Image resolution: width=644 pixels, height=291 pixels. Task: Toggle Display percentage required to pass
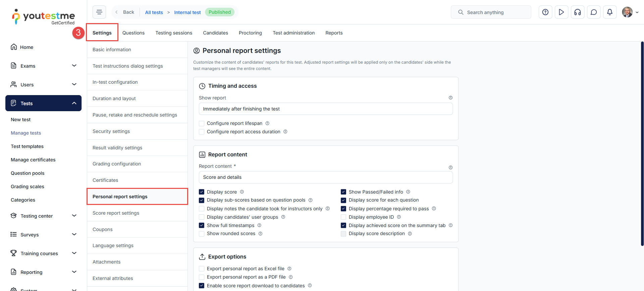point(343,209)
